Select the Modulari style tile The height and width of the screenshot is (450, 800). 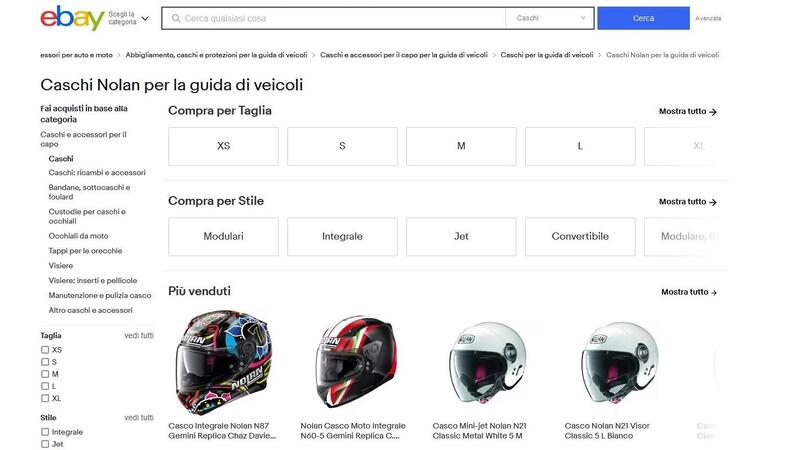point(223,237)
